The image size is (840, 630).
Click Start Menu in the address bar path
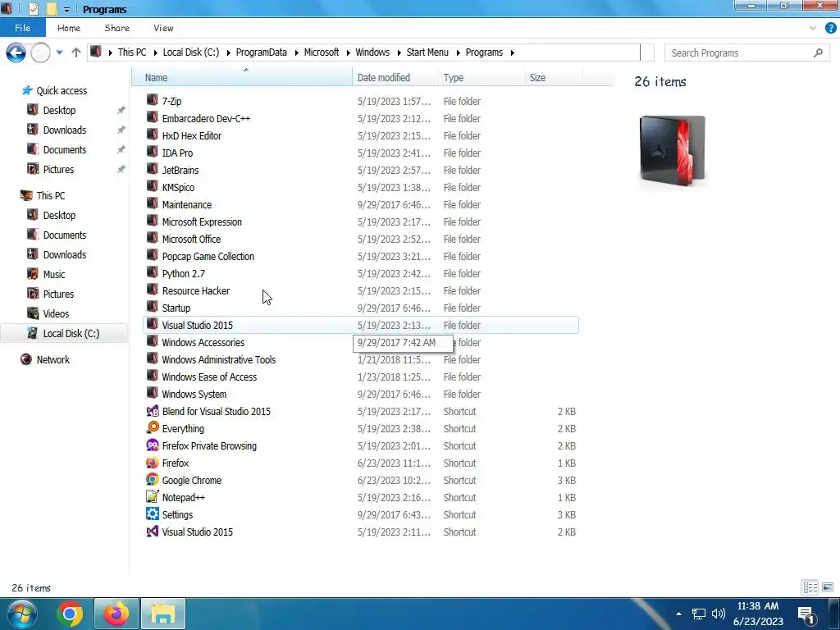(427, 52)
